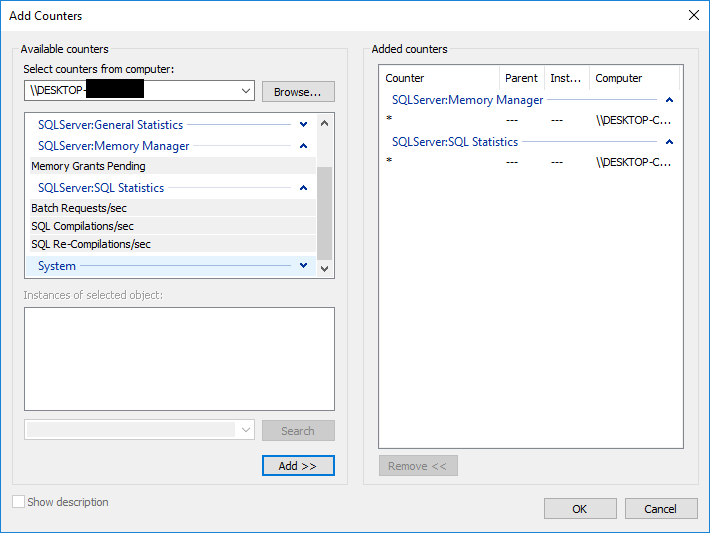Enable the Show description checkbox

coord(19,502)
